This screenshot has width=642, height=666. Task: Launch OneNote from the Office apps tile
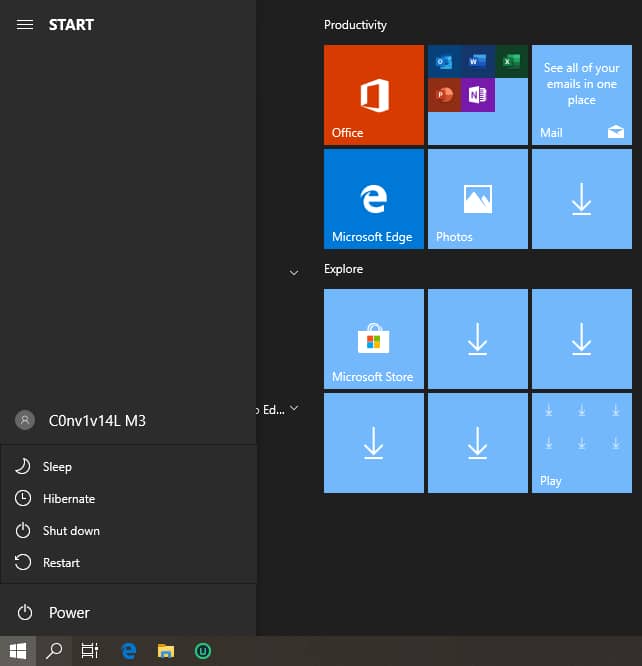(478, 95)
